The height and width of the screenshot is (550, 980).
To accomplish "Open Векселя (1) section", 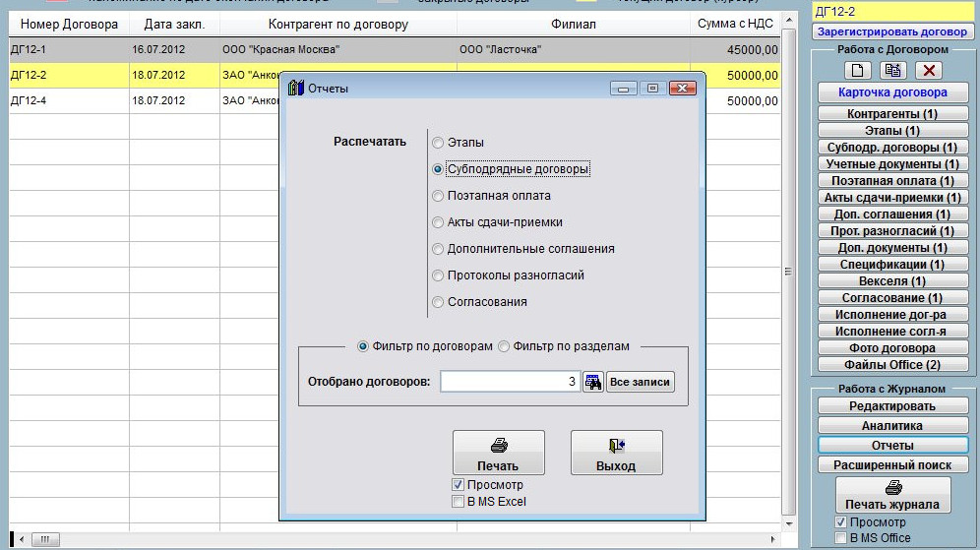I will point(892,281).
